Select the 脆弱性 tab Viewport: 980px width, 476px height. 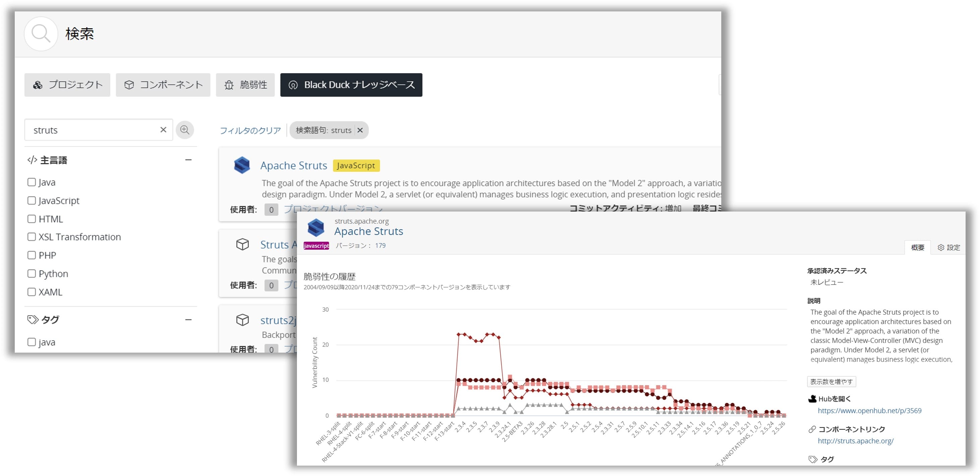tap(245, 85)
